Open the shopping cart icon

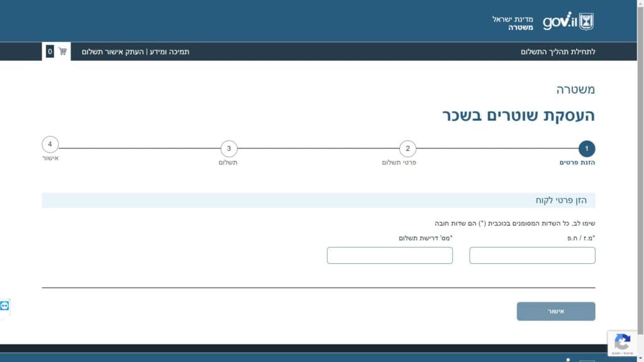coord(63,52)
